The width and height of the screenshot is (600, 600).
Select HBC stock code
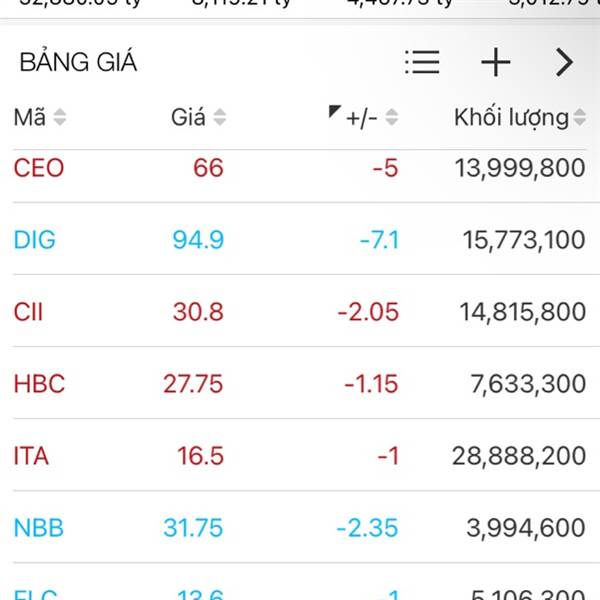pyautogui.click(x=39, y=383)
